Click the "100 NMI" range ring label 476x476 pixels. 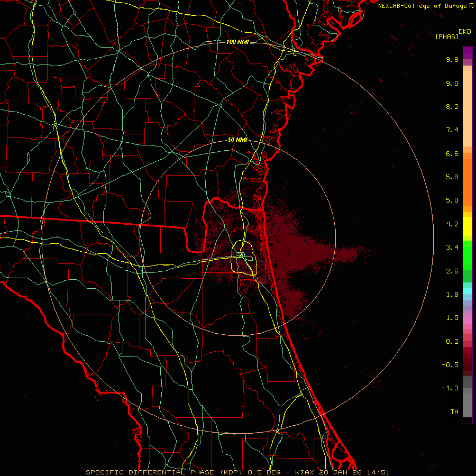tap(237, 42)
